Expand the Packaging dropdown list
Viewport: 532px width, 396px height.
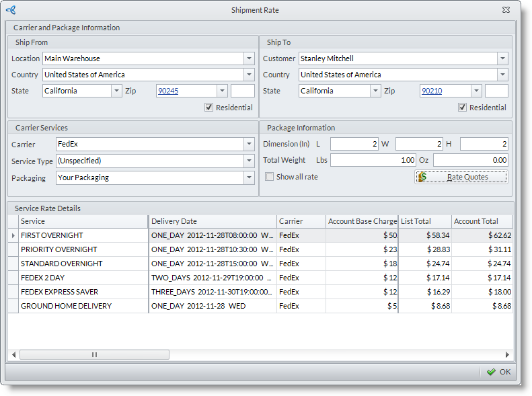[x=249, y=177]
